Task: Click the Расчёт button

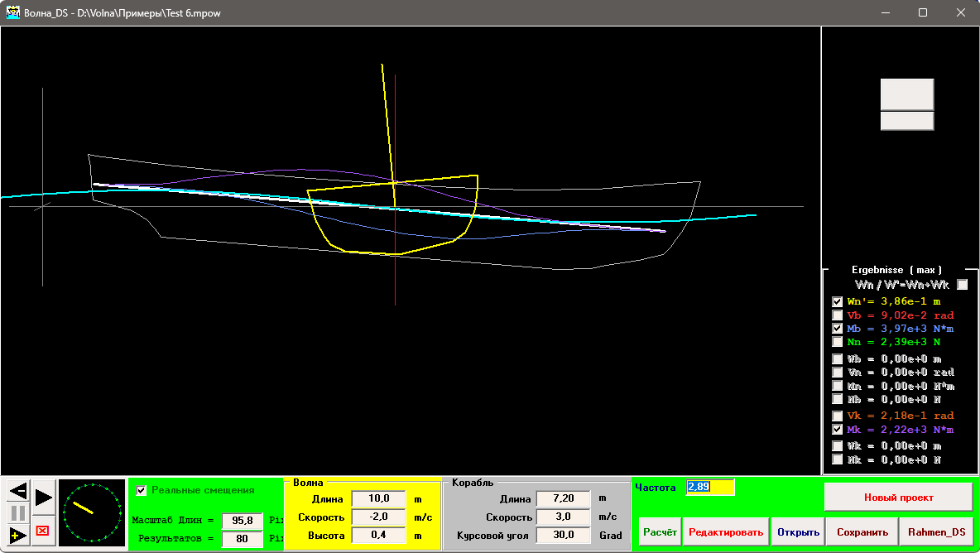Action: [x=659, y=532]
